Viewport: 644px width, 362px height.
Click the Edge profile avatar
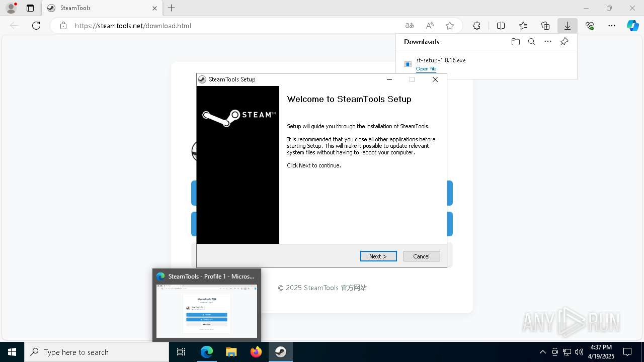(11, 8)
